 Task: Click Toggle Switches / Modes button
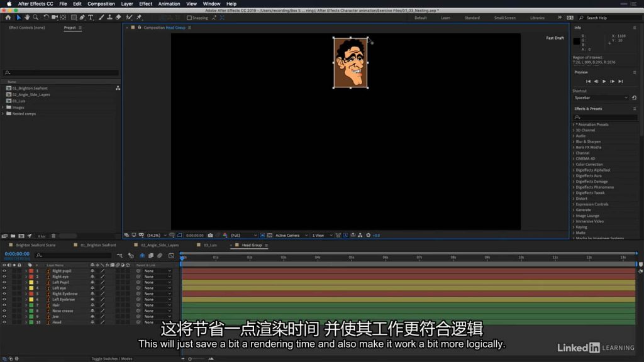(112, 359)
